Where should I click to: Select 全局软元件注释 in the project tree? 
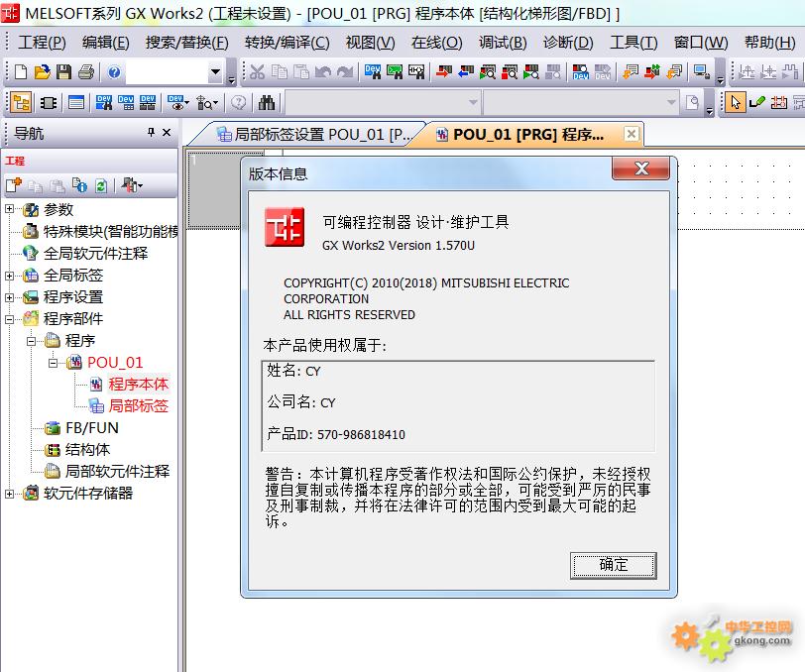[x=95, y=253]
